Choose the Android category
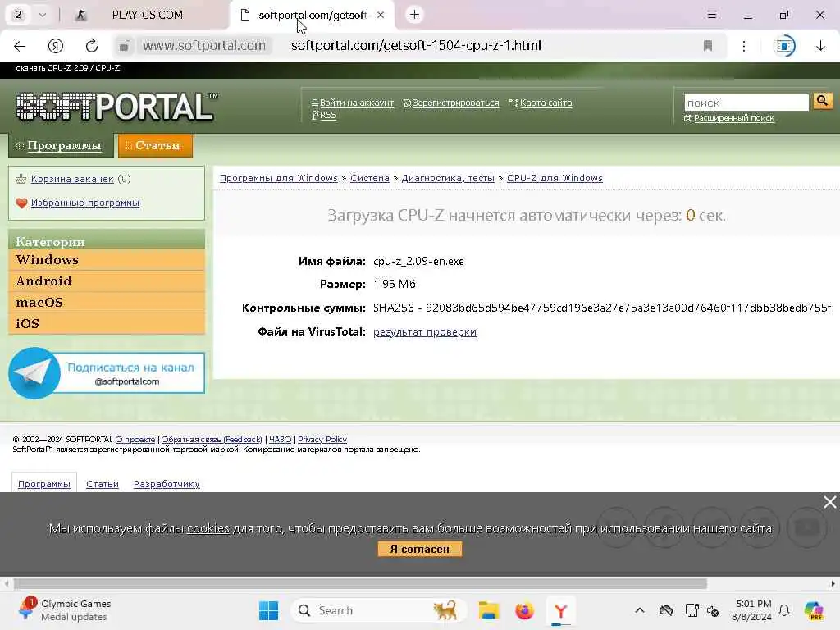 point(107,281)
